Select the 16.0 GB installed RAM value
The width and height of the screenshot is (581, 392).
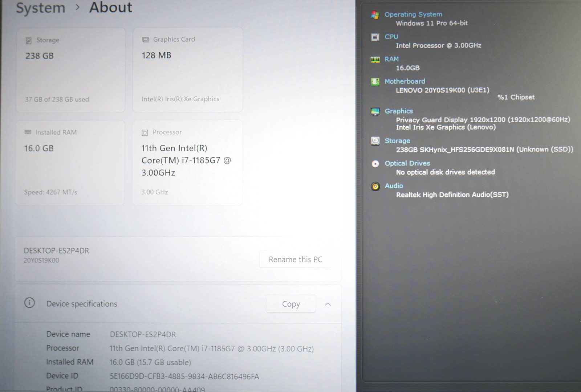[x=39, y=148]
